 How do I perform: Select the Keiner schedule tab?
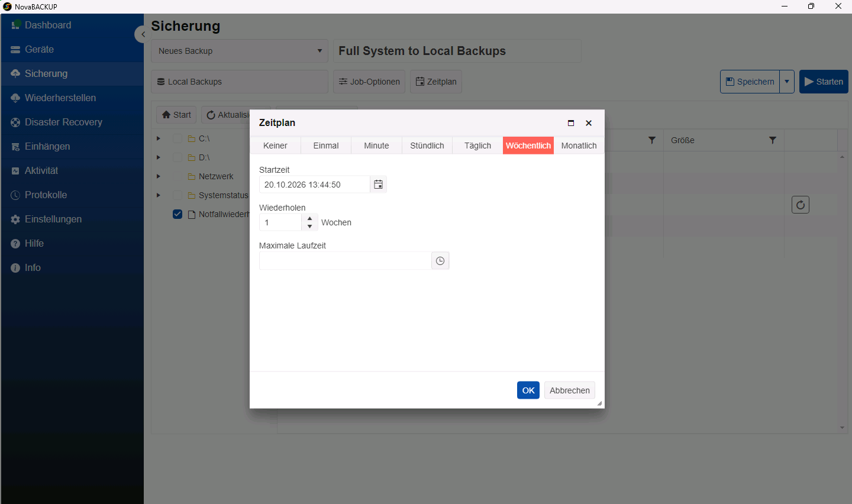coord(275,146)
